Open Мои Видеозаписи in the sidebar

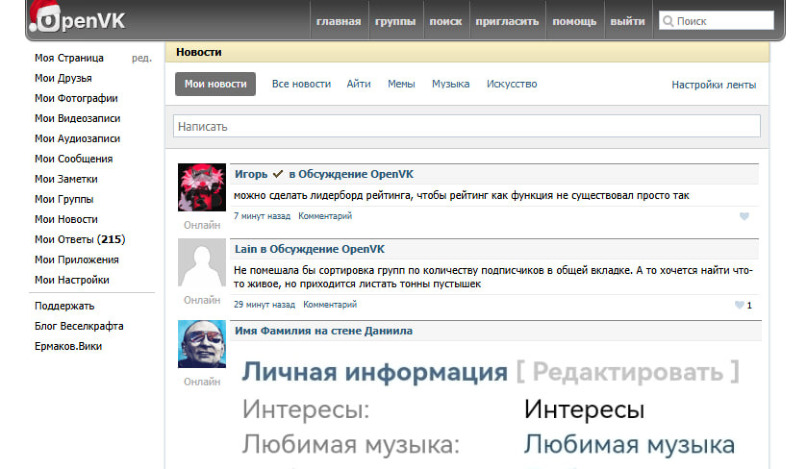point(77,118)
